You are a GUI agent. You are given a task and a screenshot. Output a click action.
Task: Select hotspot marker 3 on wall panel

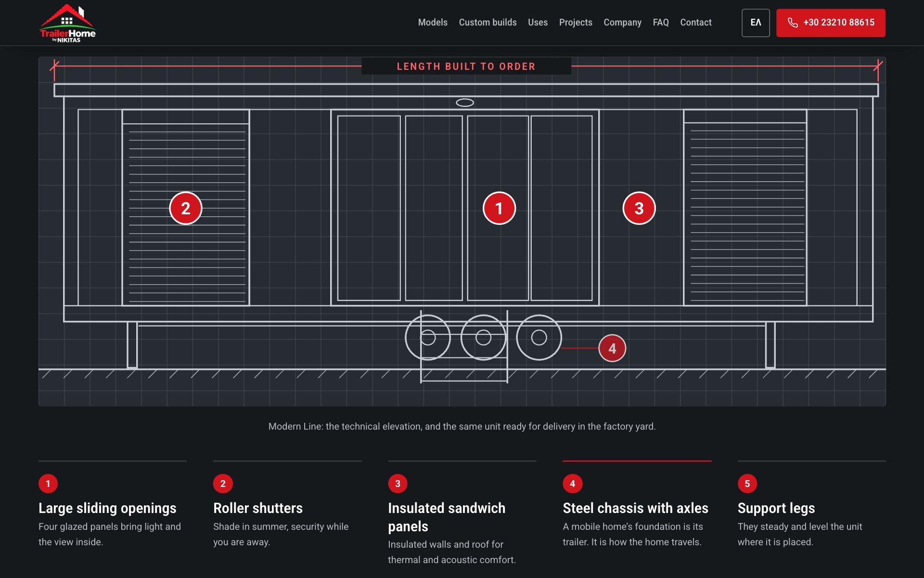click(x=639, y=209)
